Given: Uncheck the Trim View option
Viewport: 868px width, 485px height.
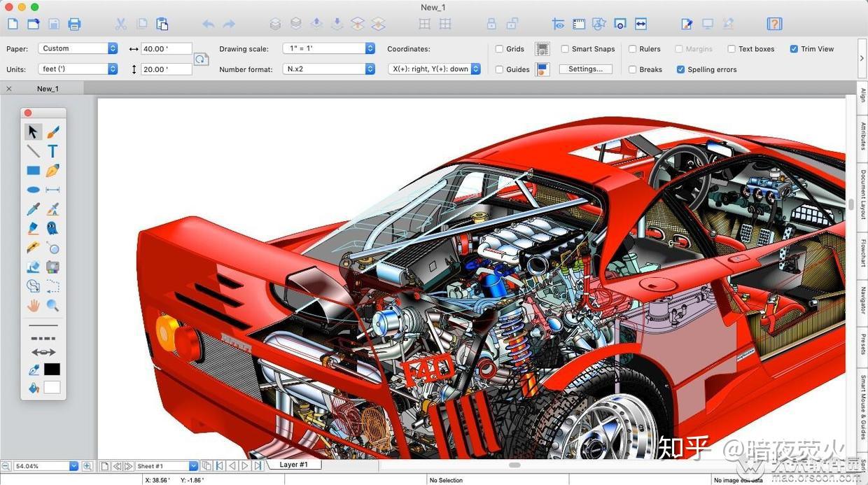Looking at the screenshot, I should click(794, 49).
